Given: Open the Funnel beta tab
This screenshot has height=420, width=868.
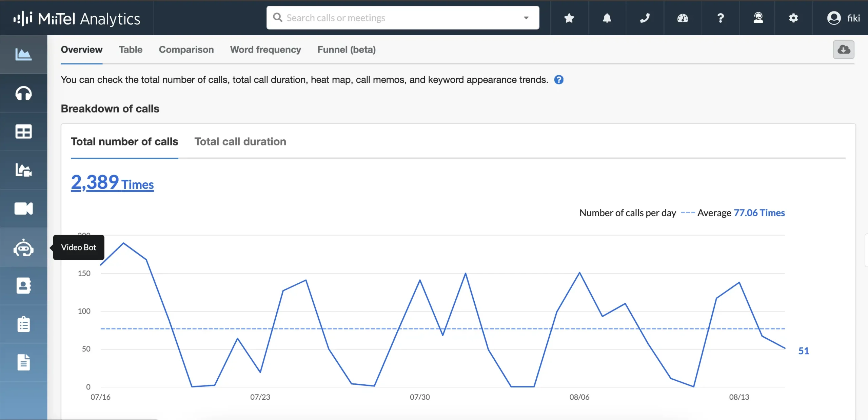Looking at the screenshot, I should point(347,49).
